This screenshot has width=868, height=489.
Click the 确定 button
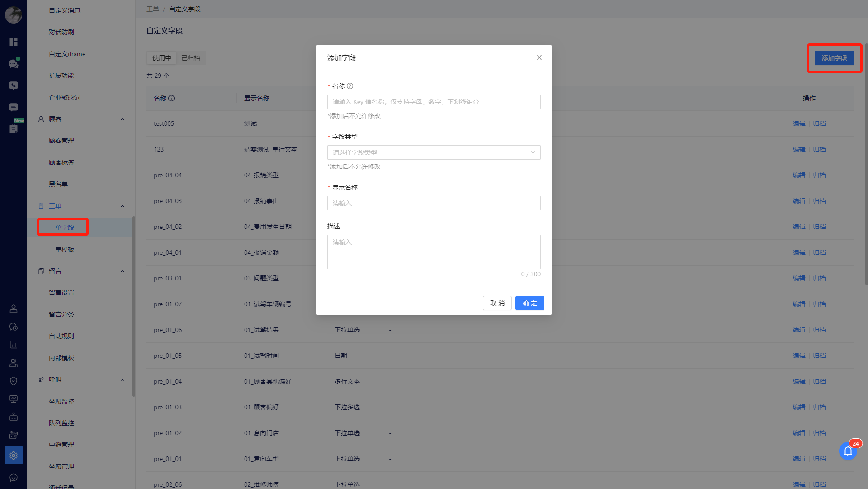coord(529,303)
